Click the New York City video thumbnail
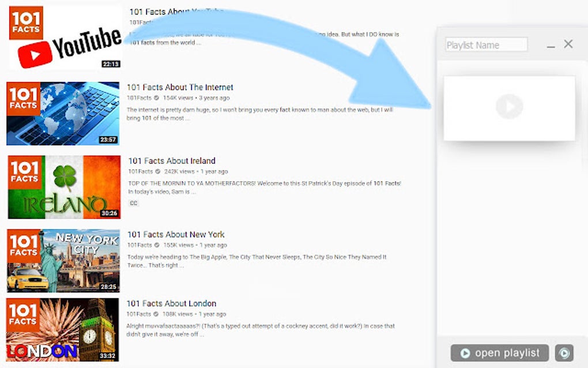The height and width of the screenshot is (368, 588). click(62, 261)
